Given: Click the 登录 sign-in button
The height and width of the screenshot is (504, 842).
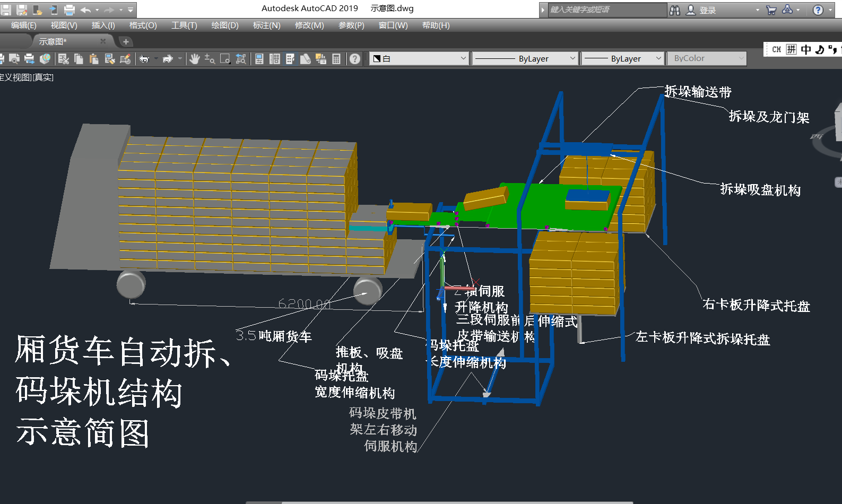Looking at the screenshot, I should tap(701, 10).
